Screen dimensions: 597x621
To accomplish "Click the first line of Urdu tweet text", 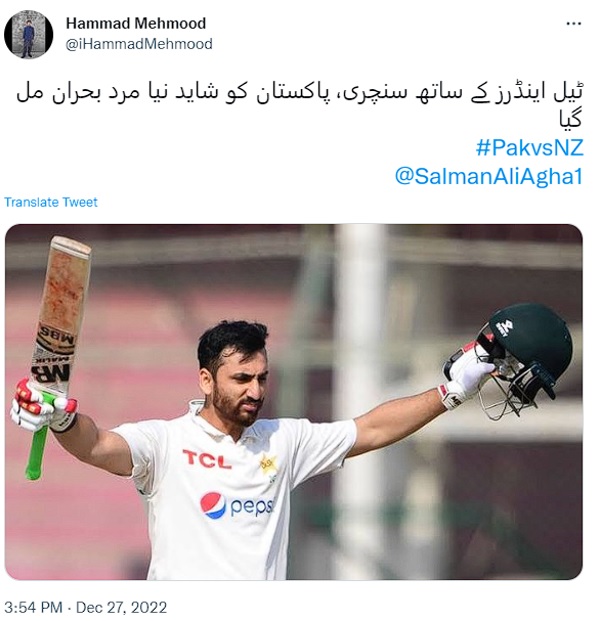I will point(300,94).
